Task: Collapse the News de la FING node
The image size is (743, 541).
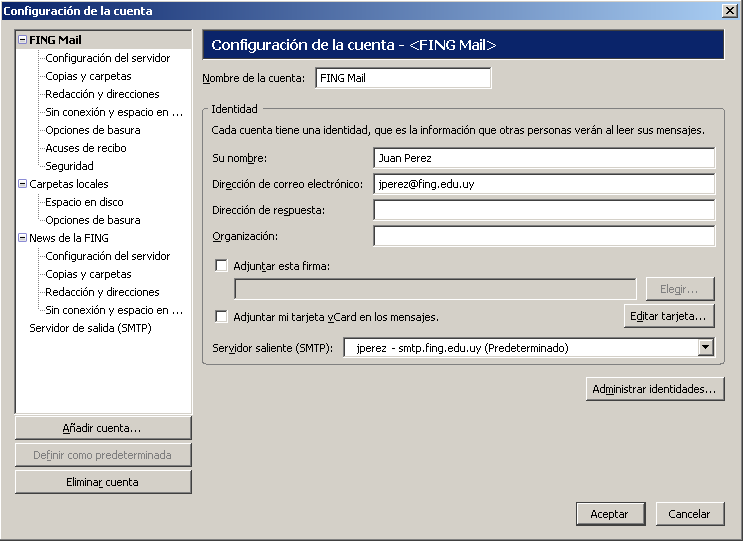Action: pos(22,238)
